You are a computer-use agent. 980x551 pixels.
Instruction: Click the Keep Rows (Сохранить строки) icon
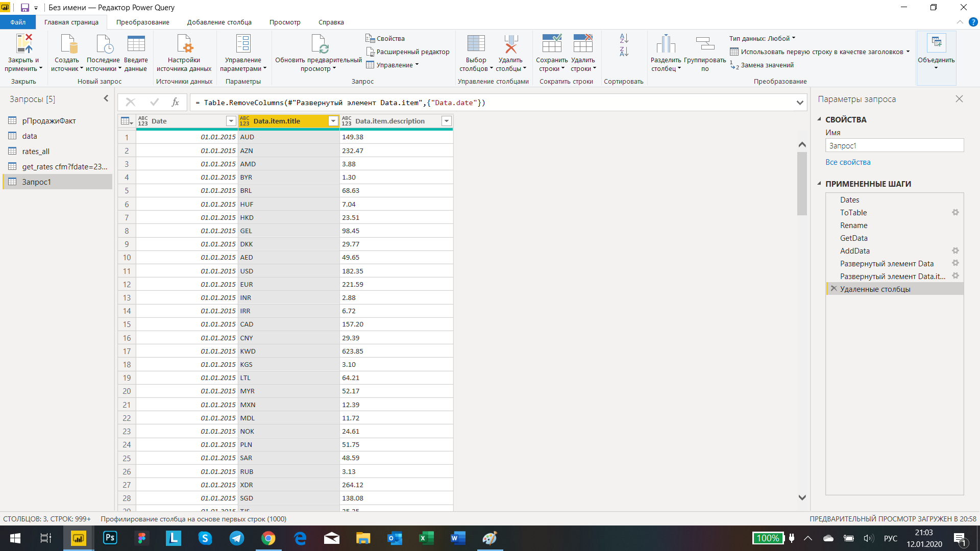(x=552, y=44)
